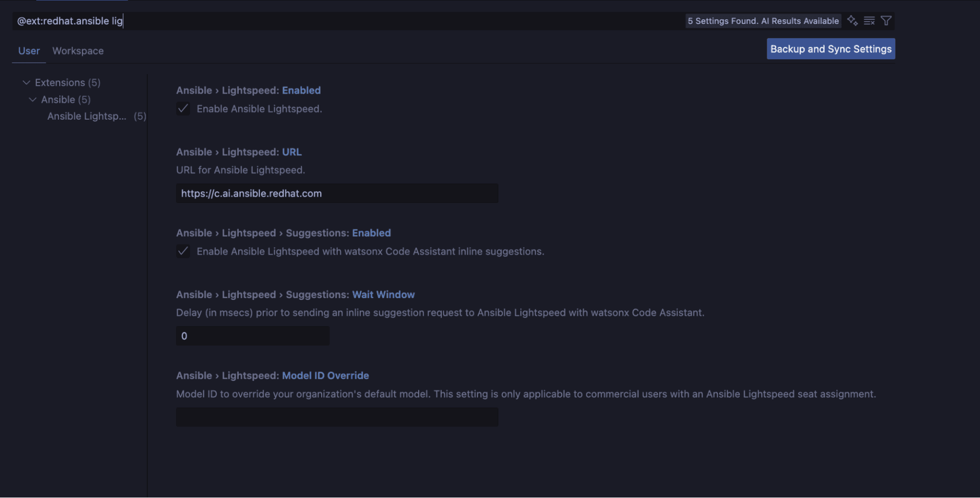The image size is (980, 498).
Task: Select the Lightspeed: URL setting heading
Action: 239,152
